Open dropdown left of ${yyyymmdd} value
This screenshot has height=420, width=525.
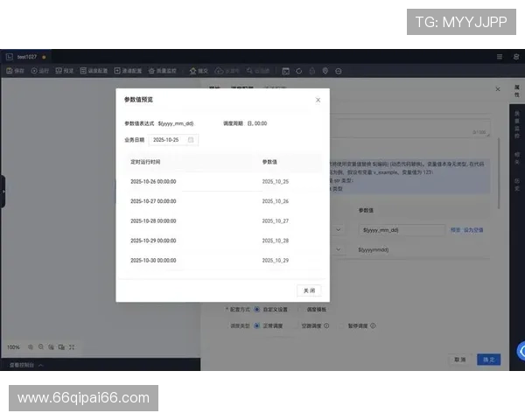(x=338, y=249)
